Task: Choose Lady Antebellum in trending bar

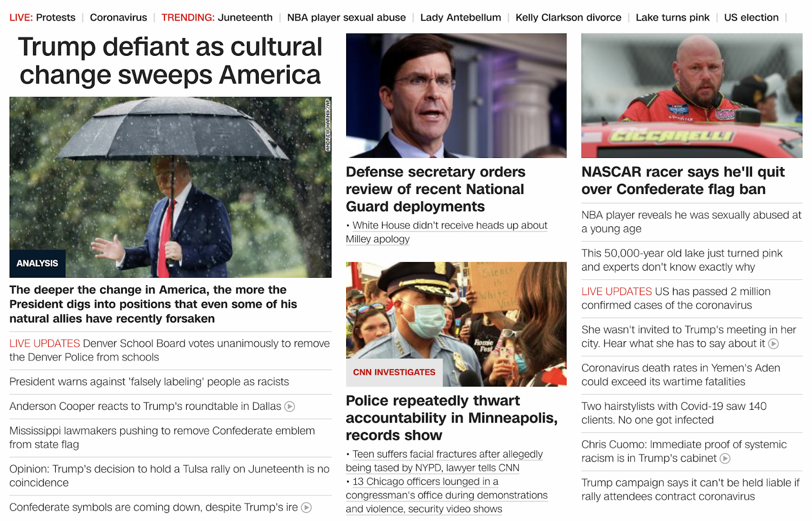Action: pos(461,17)
